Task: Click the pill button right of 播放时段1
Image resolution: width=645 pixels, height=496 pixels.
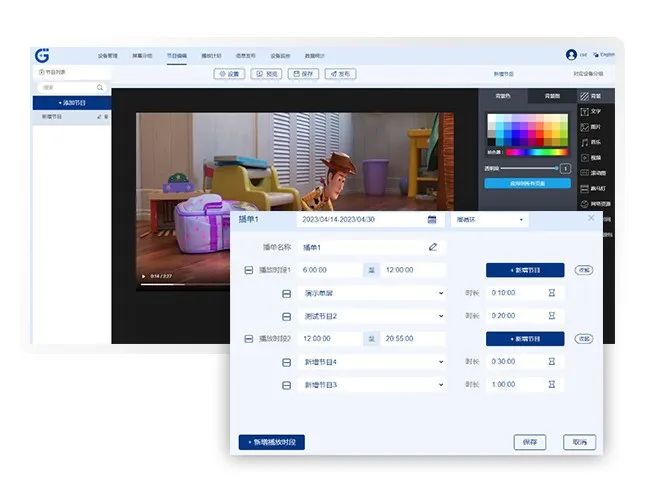Action: pos(584,270)
